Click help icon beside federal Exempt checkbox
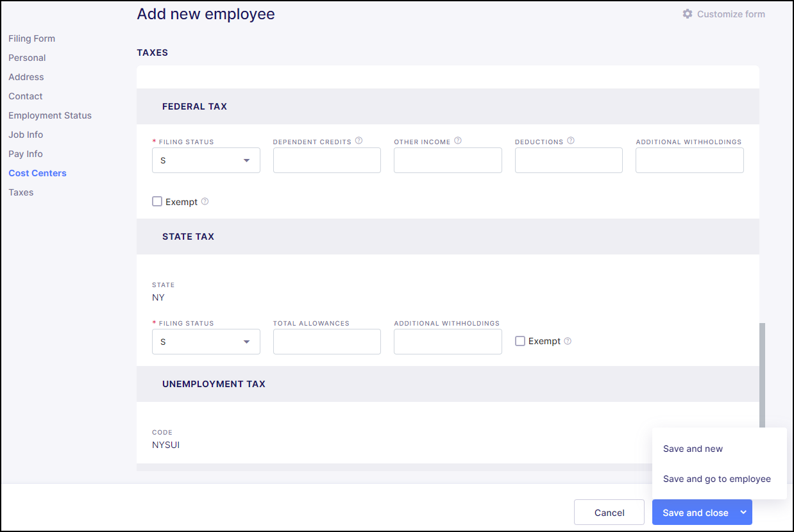The image size is (794, 532). (205, 202)
